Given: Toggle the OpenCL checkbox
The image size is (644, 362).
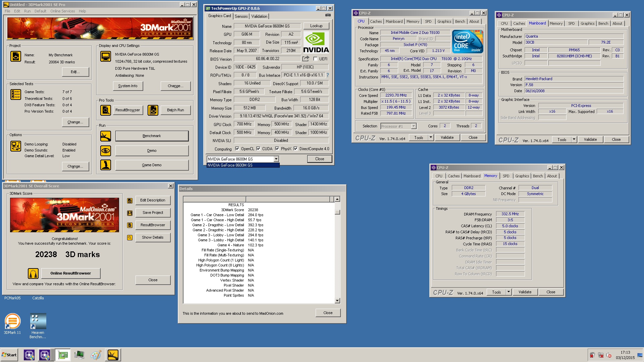Looking at the screenshot, I should tap(237, 149).
